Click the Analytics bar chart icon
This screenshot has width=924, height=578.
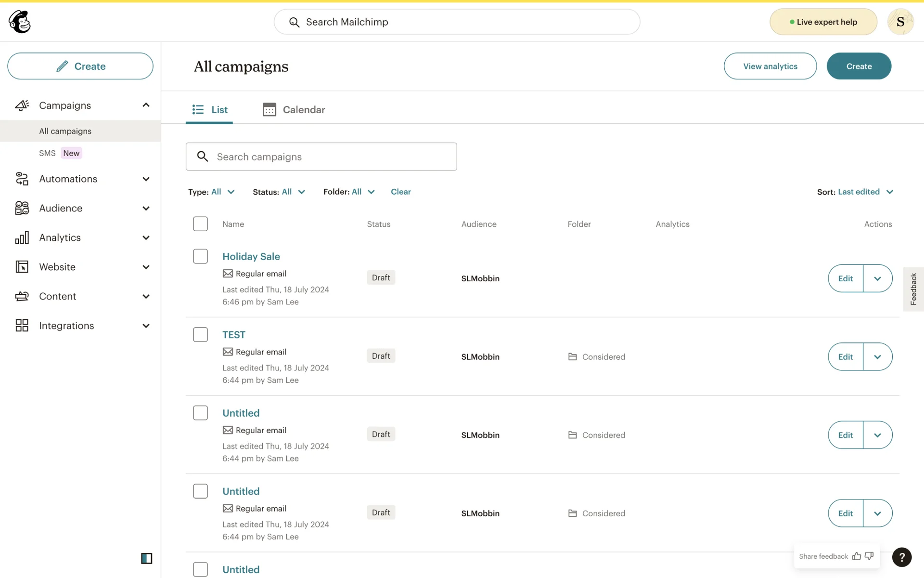(x=22, y=237)
